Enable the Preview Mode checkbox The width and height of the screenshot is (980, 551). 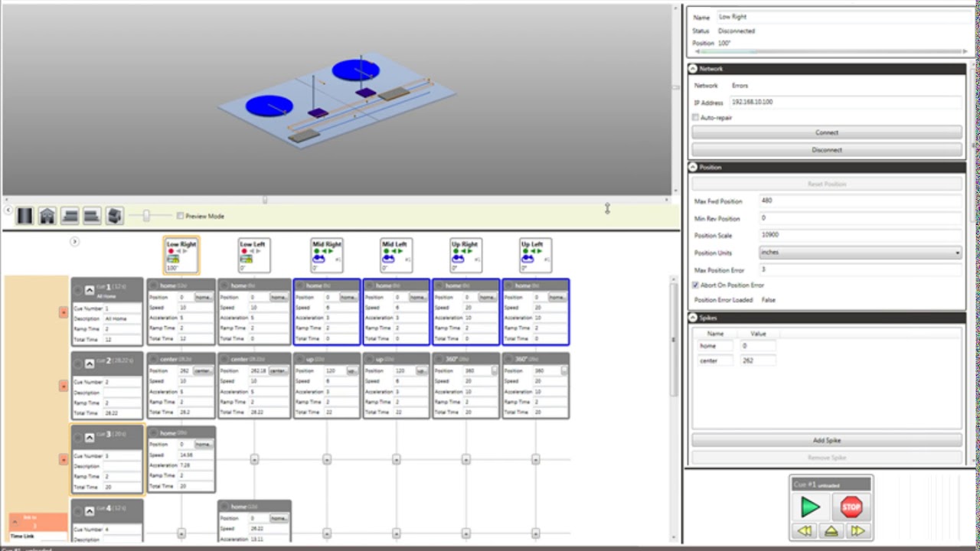click(x=180, y=216)
